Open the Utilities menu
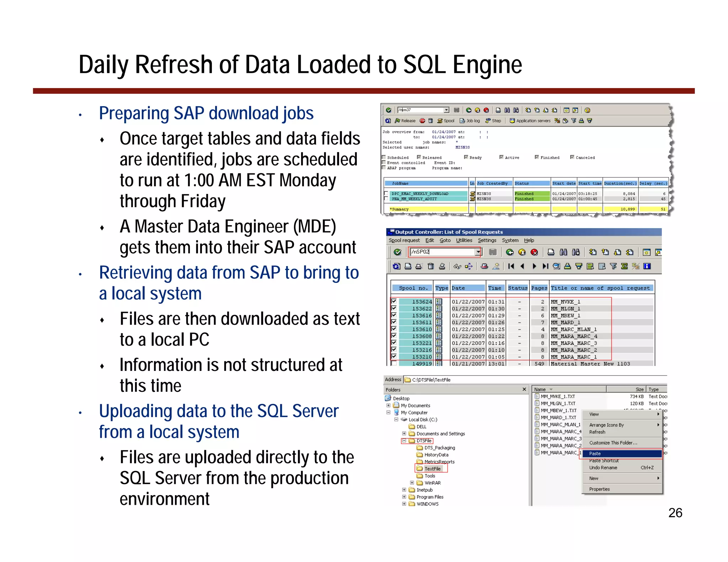This screenshot has width=728, height=562. coord(464,241)
